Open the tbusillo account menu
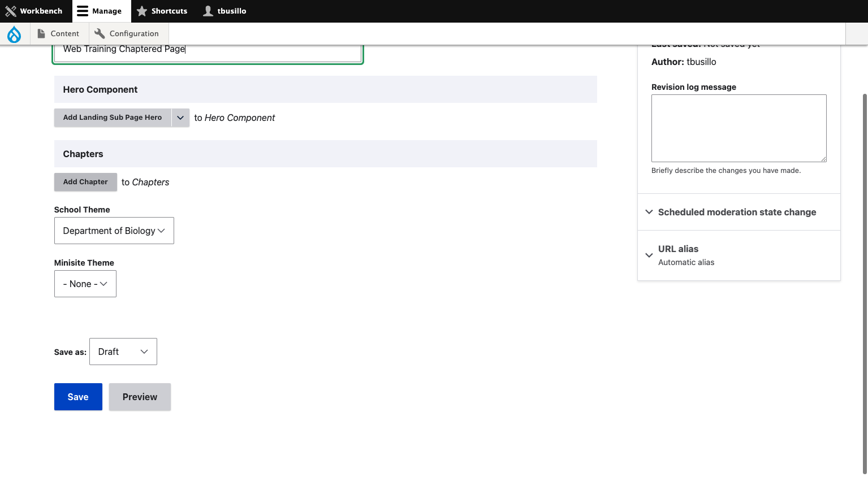 point(224,11)
